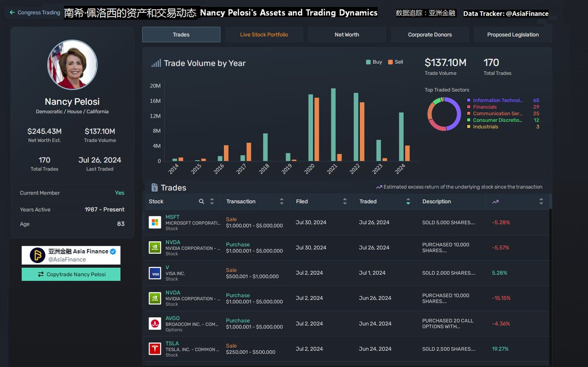This screenshot has height=367, width=588.
Task: Toggle the Sell legend series
Action: (x=395, y=62)
